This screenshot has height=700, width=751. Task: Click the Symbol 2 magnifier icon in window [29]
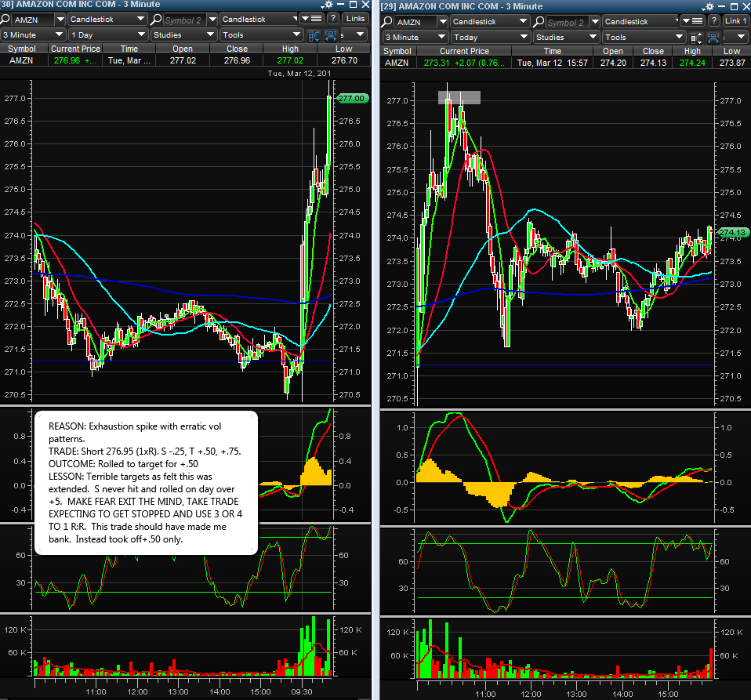coord(539,21)
